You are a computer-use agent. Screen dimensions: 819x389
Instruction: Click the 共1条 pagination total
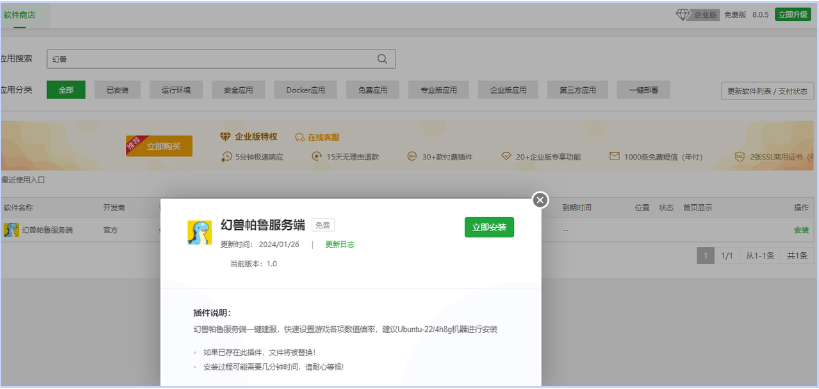[797, 256]
